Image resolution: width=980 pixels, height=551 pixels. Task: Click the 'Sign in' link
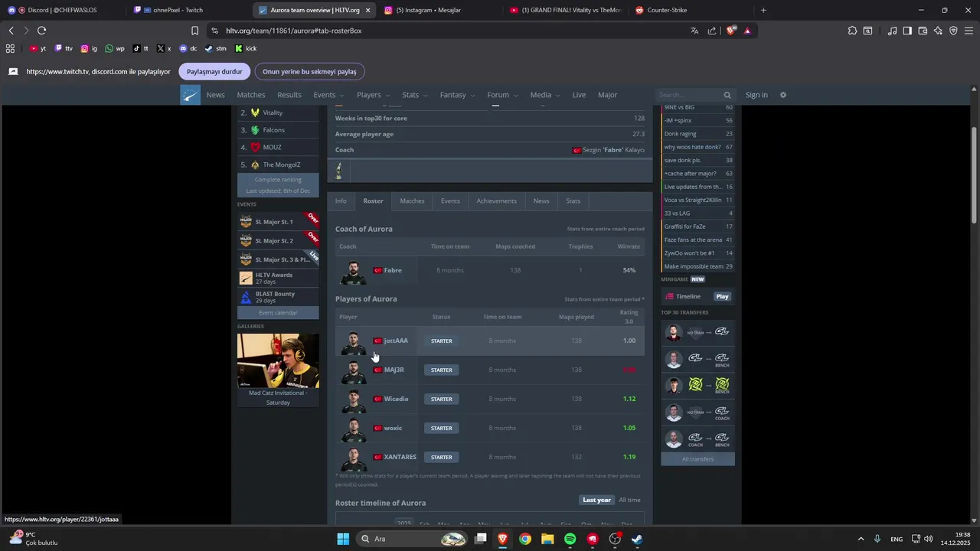coord(756,95)
